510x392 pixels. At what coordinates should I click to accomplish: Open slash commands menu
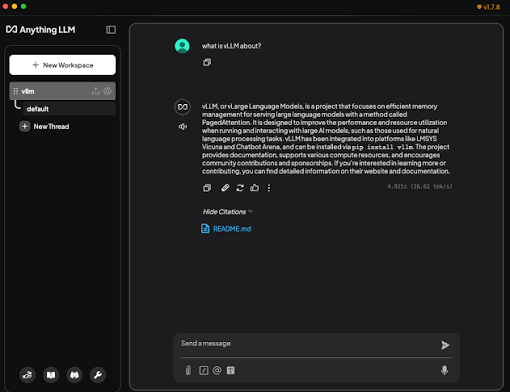[x=204, y=370]
